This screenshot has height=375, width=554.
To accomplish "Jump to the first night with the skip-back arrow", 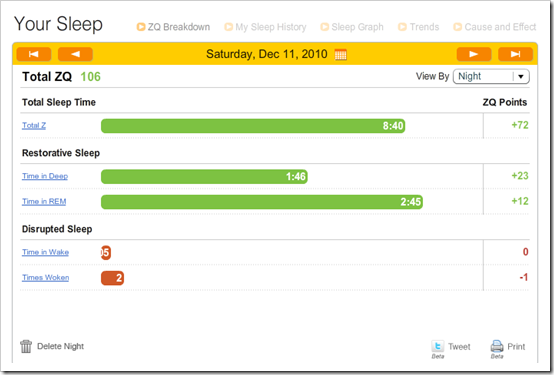I will 34,54.
